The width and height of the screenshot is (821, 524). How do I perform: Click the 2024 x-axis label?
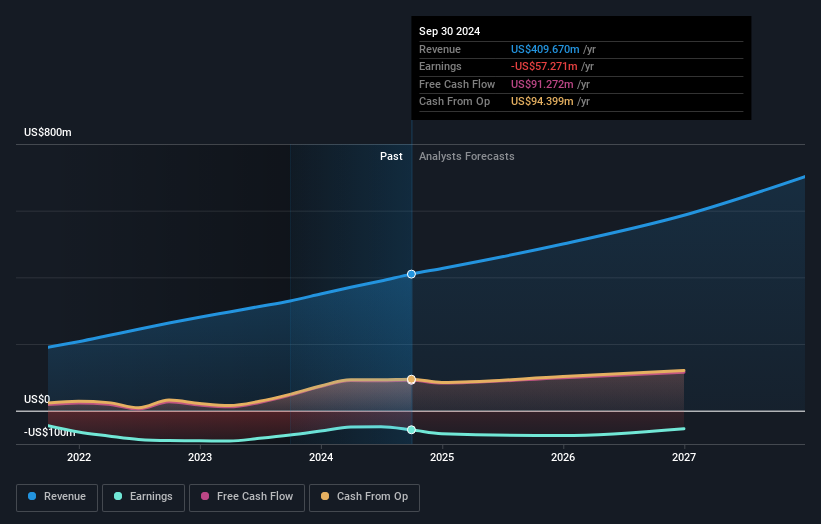(321, 458)
